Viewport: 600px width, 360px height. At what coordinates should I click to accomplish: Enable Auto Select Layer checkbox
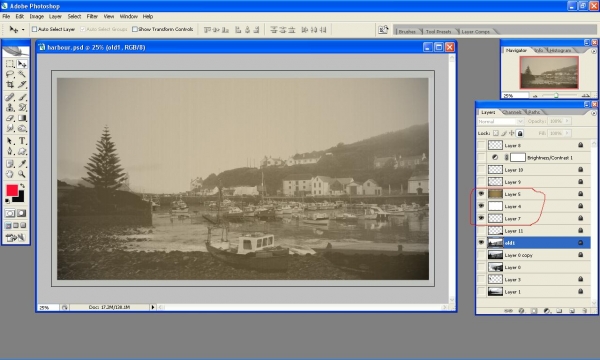(34, 29)
